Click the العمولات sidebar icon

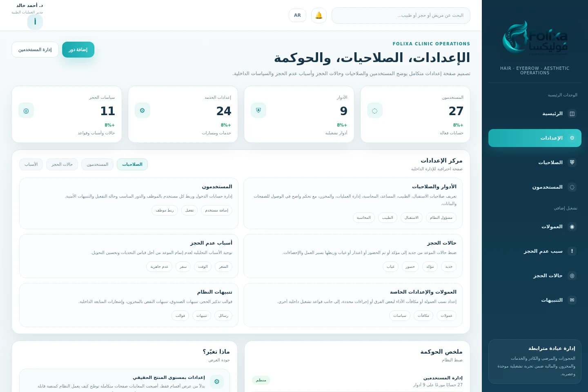pos(572,227)
